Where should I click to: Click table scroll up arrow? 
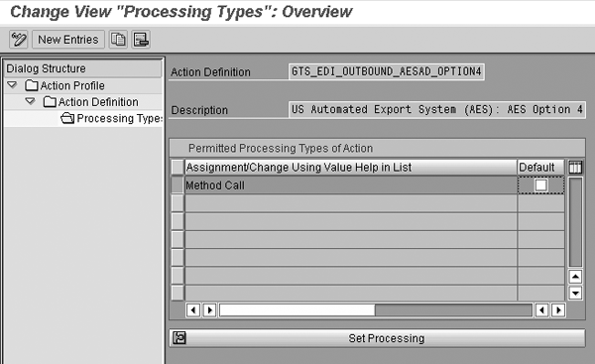point(575,277)
